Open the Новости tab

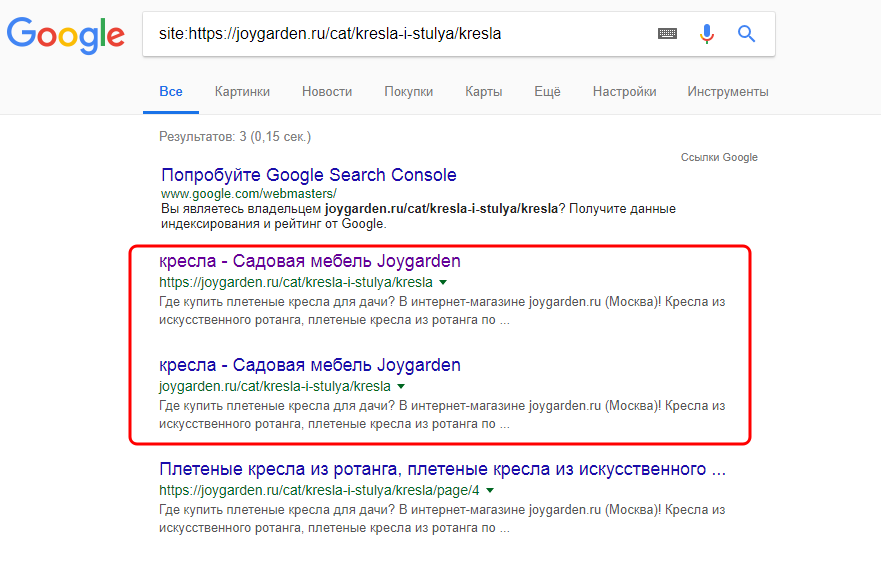(x=327, y=91)
